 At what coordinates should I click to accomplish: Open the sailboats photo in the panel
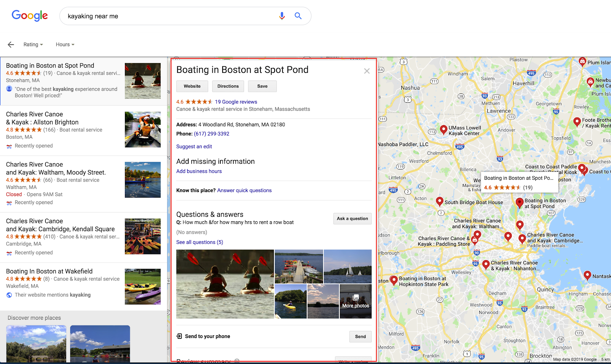pyautogui.click(x=348, y=266)
